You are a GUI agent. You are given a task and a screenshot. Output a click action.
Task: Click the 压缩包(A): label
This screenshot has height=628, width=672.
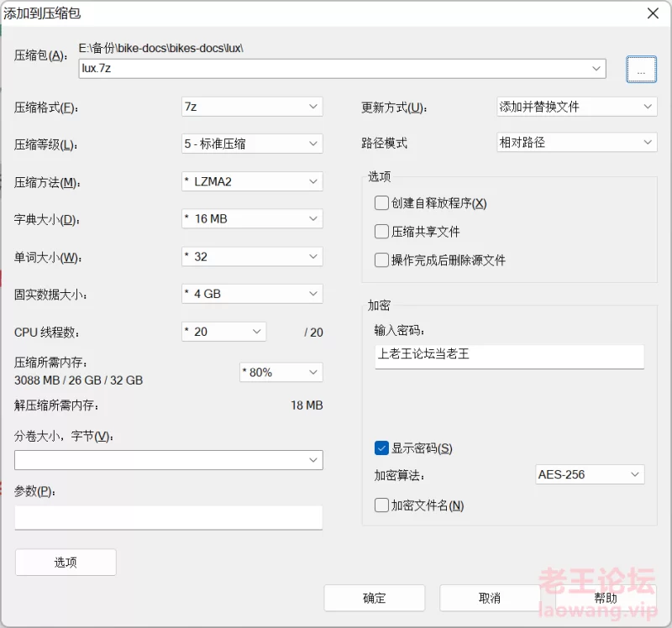(x=40, y=55)
